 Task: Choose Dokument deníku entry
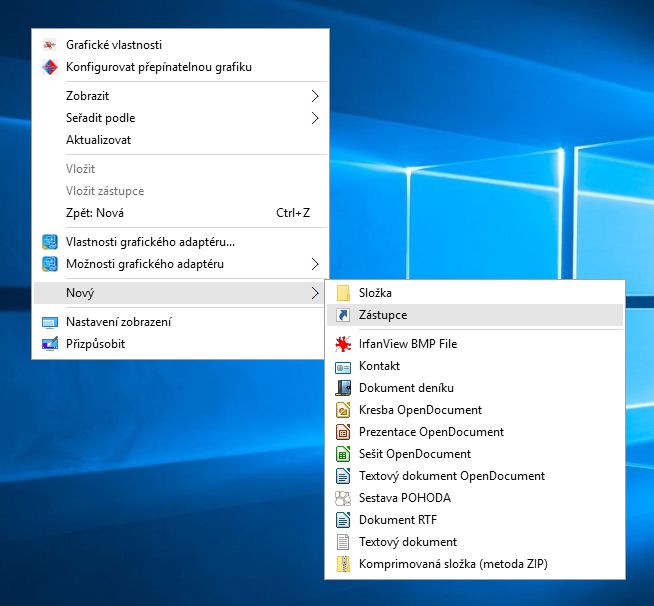(x=475, y=388)
